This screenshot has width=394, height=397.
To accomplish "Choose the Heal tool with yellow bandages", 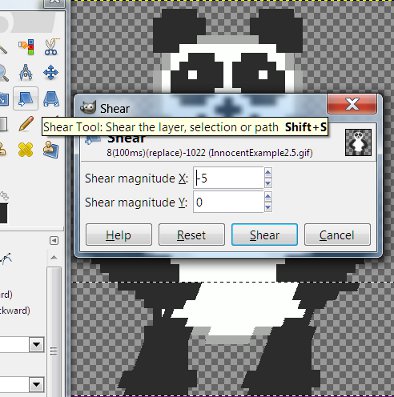I will point(26,150).
